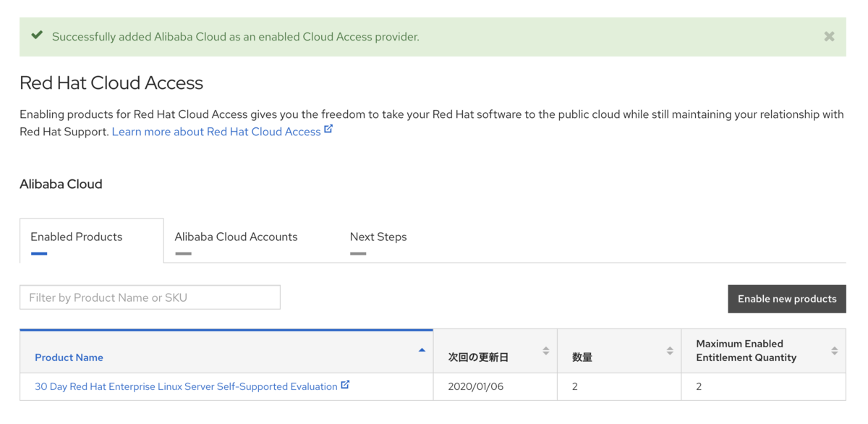Screen dimensions: 868x424
Task: Focus the Filter by Product Name or SKU field
Action: pyautogui.click(x=150, y=297)
